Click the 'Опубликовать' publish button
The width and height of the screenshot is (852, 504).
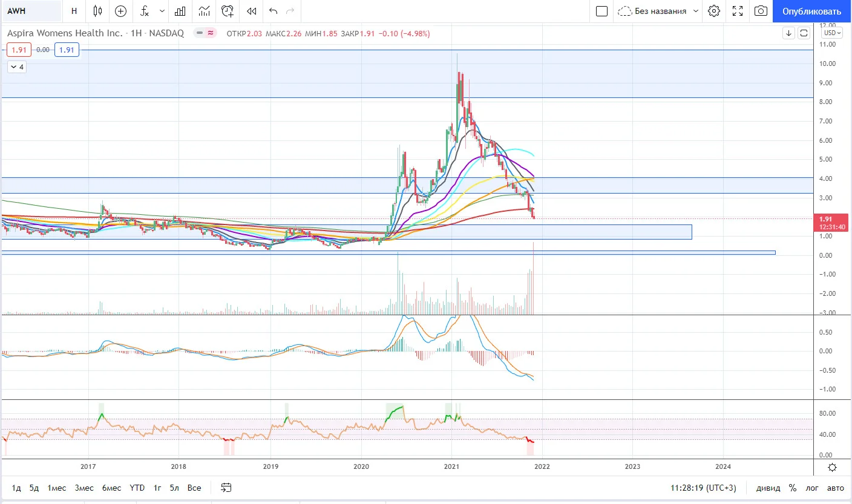[811, 11]
